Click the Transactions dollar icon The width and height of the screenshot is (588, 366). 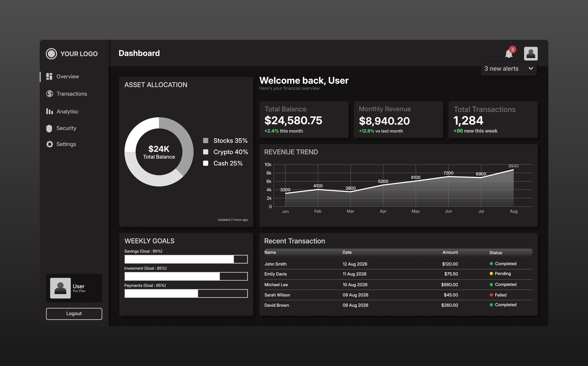pos(50,93)
